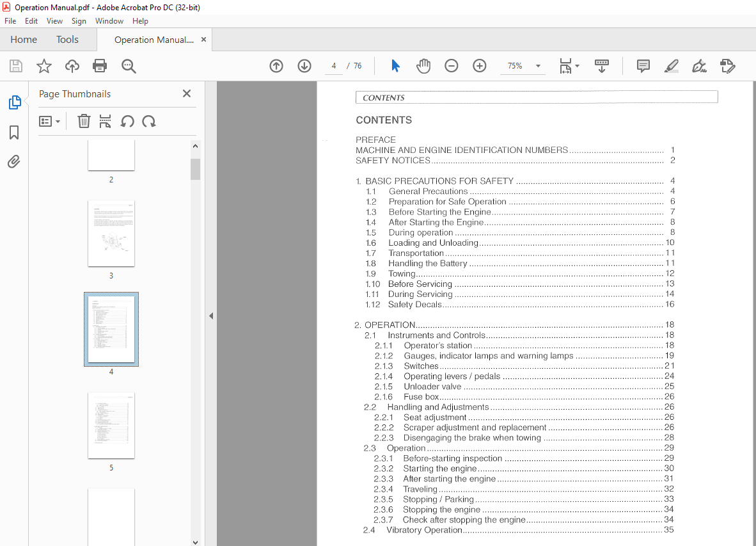Select page 3 thumbnail

click(x=111, y=234)
